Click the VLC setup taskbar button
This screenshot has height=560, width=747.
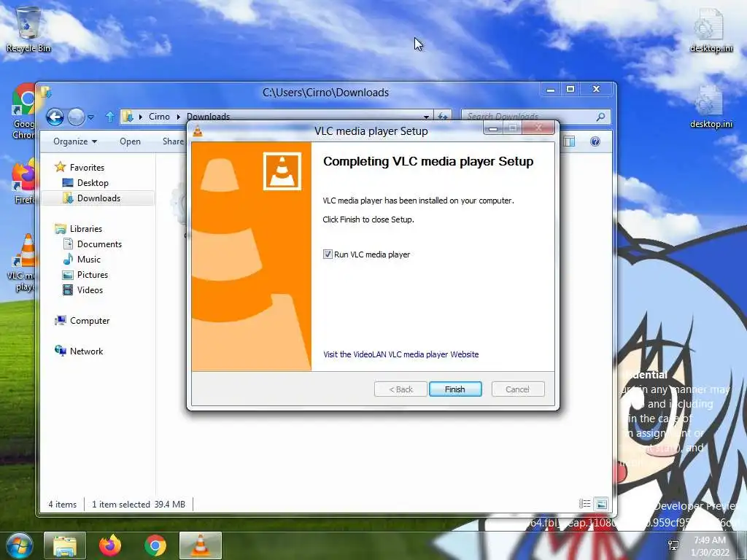click(201, 545)
